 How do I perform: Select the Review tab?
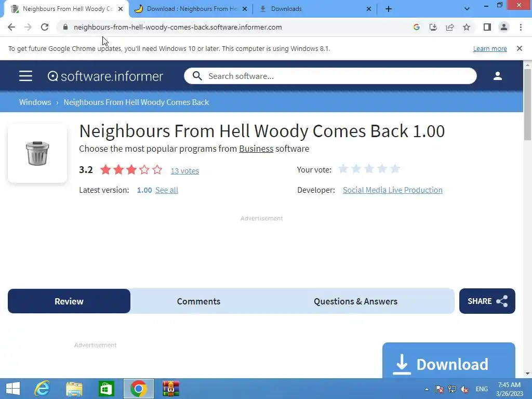pos(69,301)
